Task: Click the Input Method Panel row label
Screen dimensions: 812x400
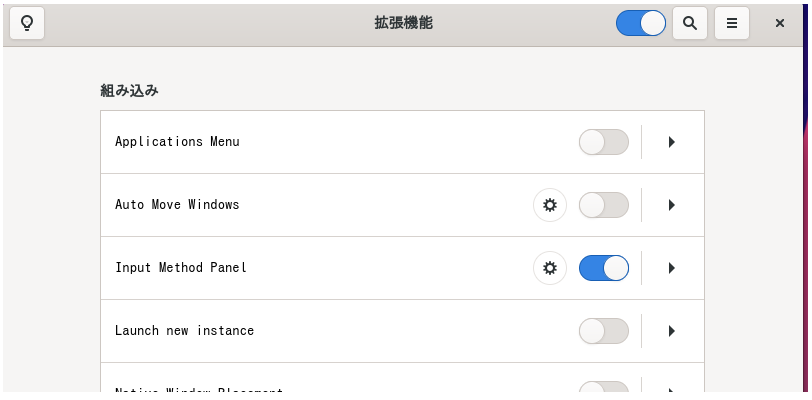Action: [x=181, y=268]
